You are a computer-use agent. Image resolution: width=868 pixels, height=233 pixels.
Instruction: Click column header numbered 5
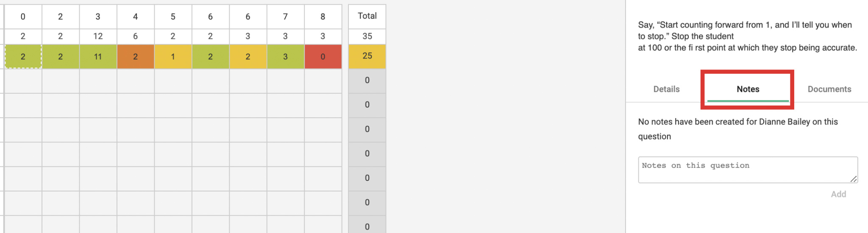pyautogui.click(x=173, y=17)
